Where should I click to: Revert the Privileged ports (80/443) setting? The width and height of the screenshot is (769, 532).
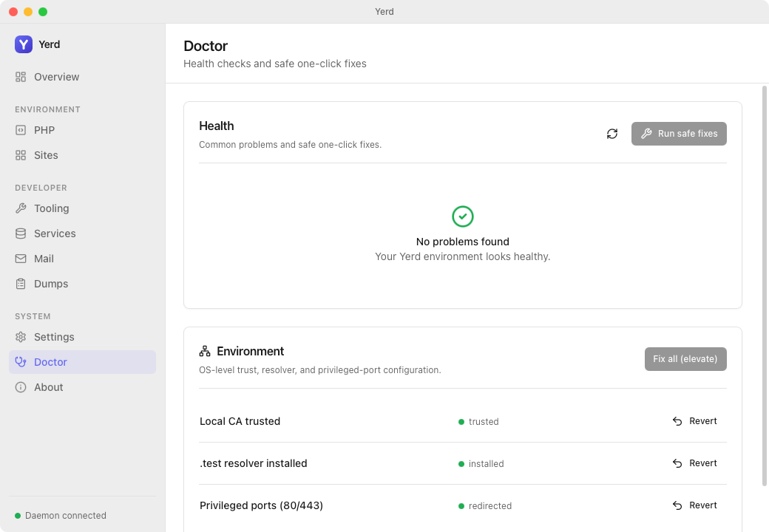point(694,505)
